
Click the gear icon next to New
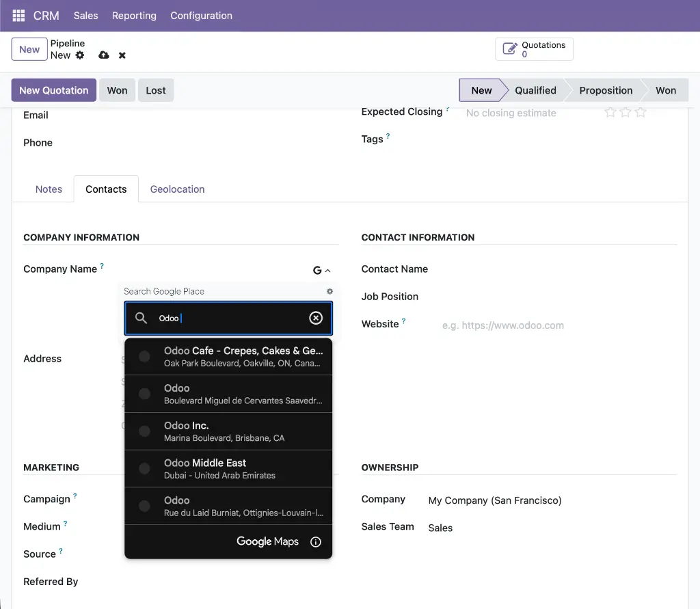coord(80,55)
